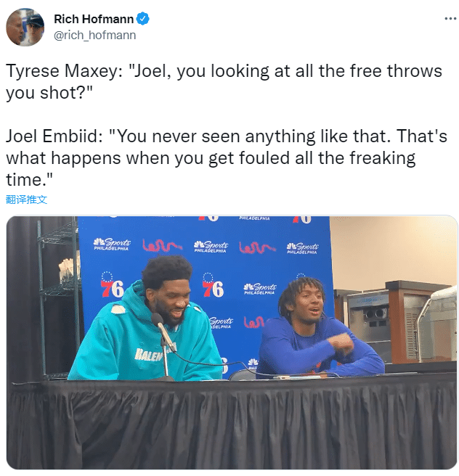Click the leftmost NBC Sports Philadelphia logo
Image resolution: width=459 pixels, height=476 pixels.
(x=112, y=244)
